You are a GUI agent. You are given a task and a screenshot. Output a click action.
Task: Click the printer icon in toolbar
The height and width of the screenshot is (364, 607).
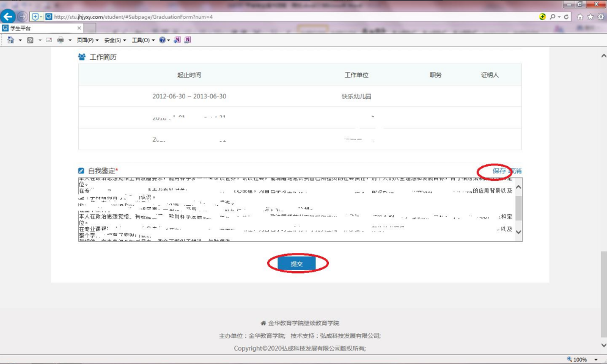[x=61, y=40]
